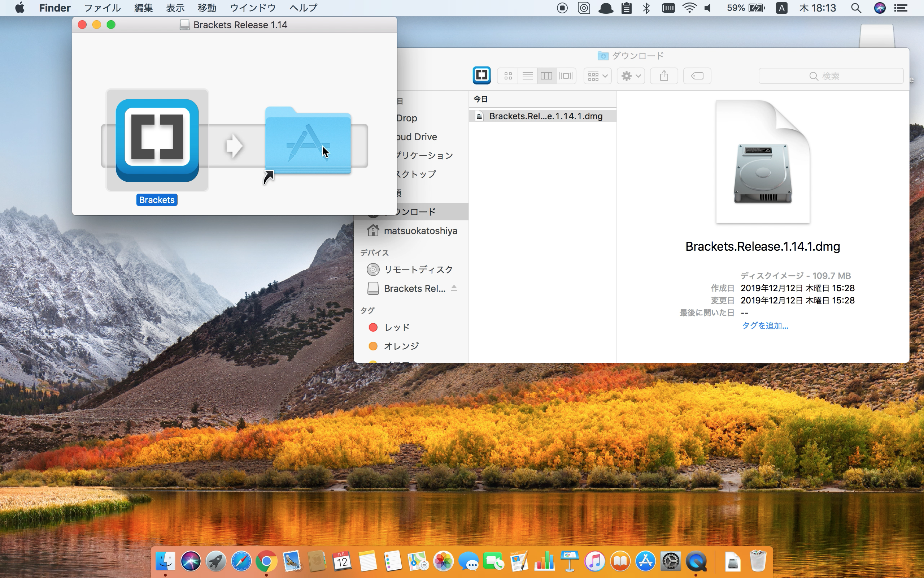The height and width of the screenshot is (578, 924).
Task: Open the Apple menu
Action: (19, 8)
